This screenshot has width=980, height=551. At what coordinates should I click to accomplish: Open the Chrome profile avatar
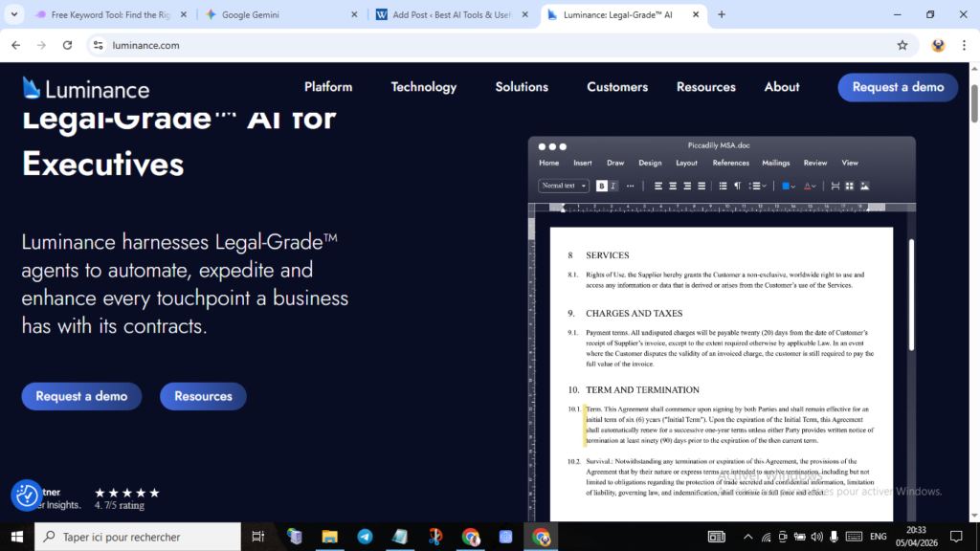pos(938,45)
